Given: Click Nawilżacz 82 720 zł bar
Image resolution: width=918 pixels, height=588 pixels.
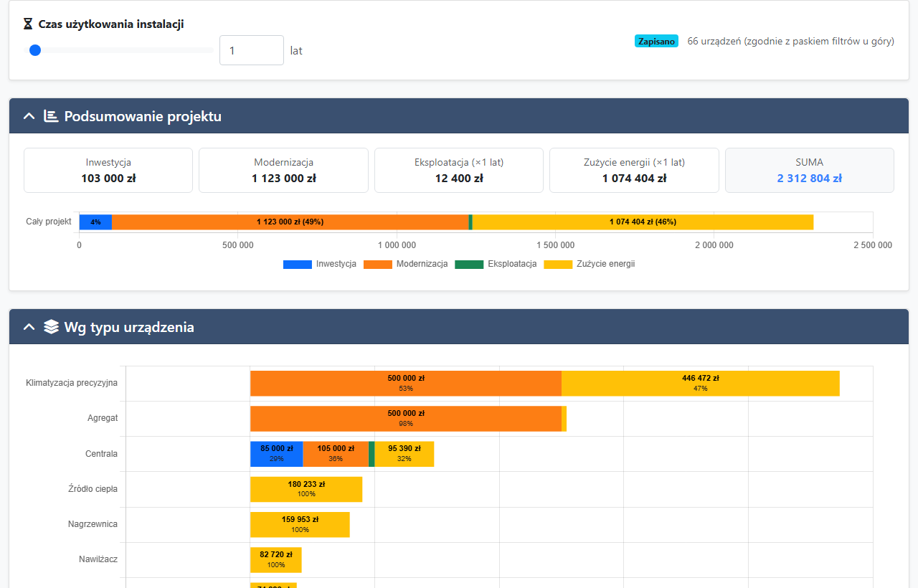Looking at the screenshot, I should (276, 559).
